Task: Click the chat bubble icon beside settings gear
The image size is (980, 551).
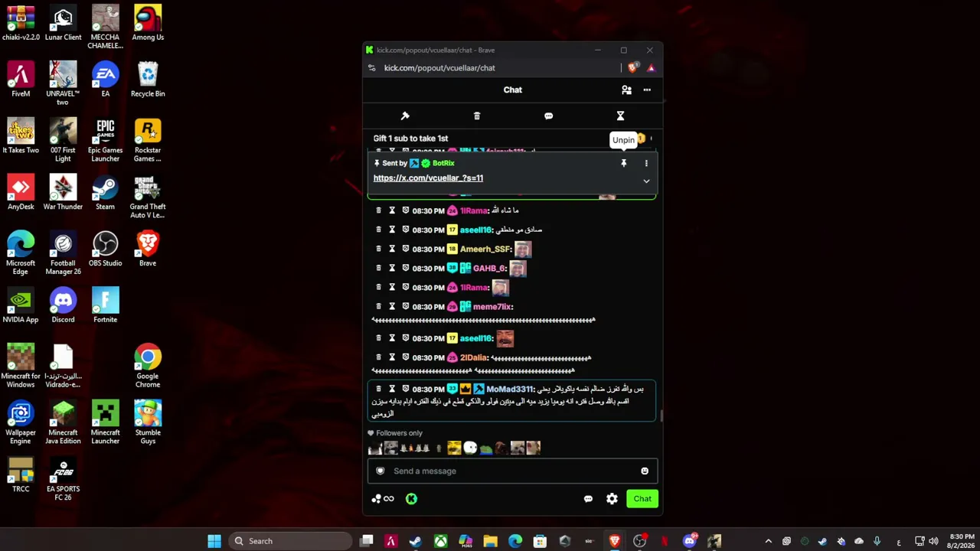Action: pyautogui.click(x=588, y=499)
